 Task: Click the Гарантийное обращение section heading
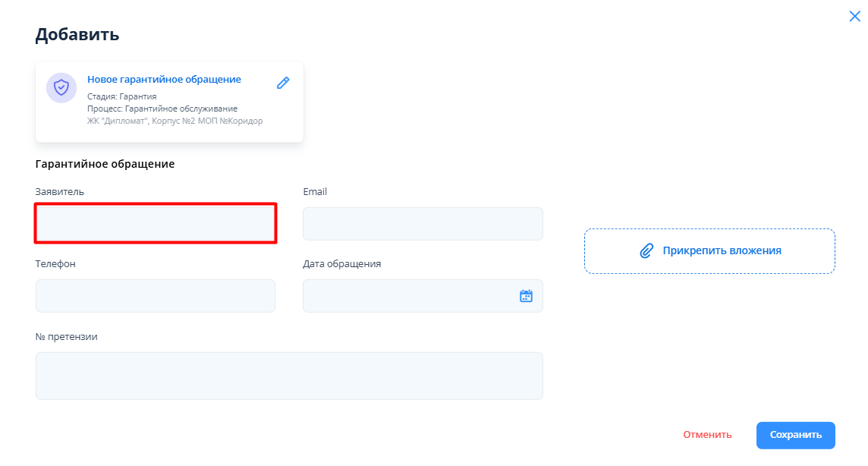105,164
